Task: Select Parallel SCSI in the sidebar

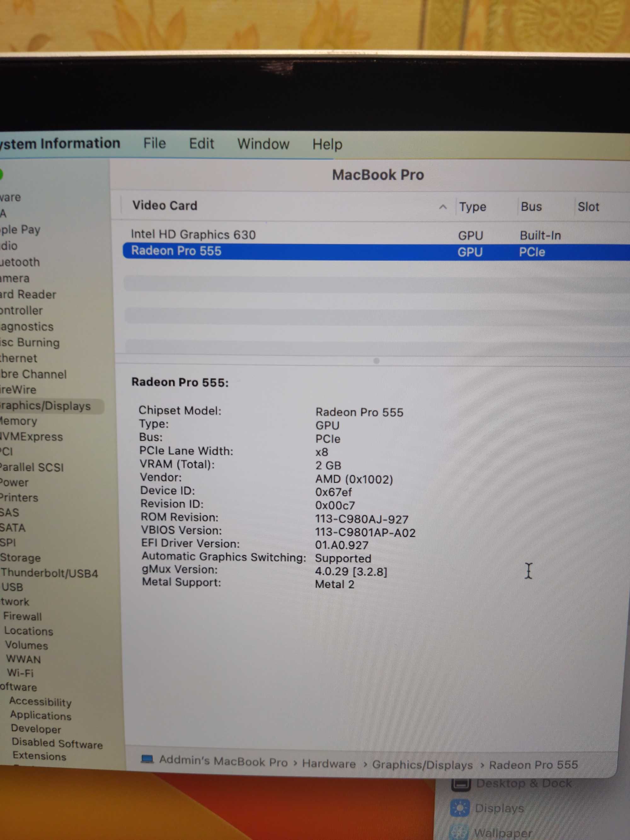Action: (31, 467)
